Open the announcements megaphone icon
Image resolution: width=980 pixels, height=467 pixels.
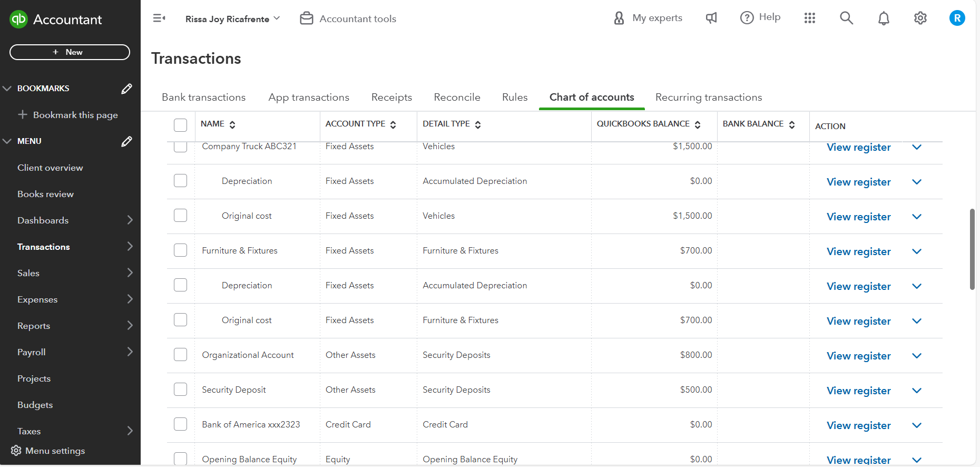click(711, 18)
